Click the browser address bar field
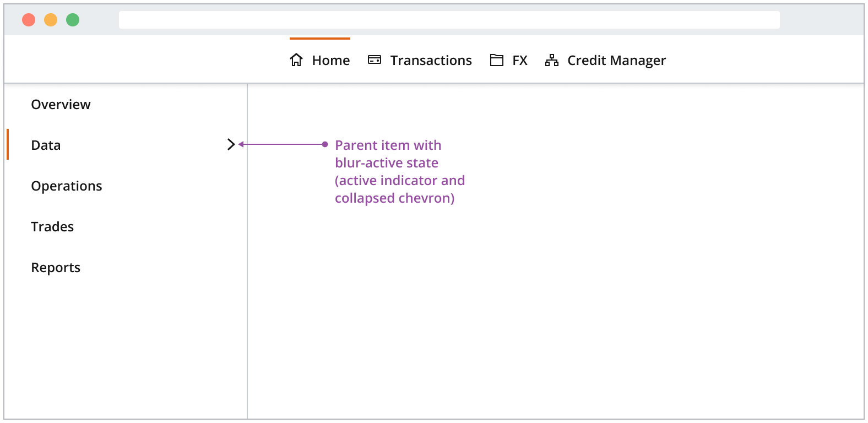 coord(449,20)
